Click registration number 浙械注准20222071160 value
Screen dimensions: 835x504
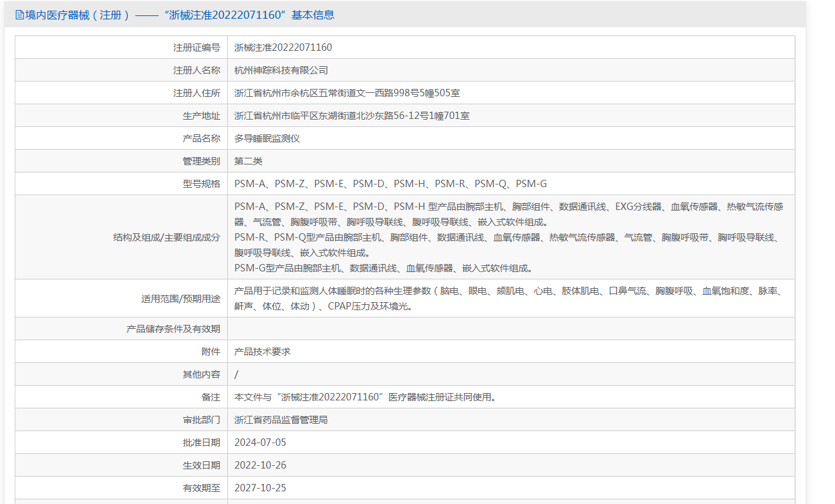(283, 47)
